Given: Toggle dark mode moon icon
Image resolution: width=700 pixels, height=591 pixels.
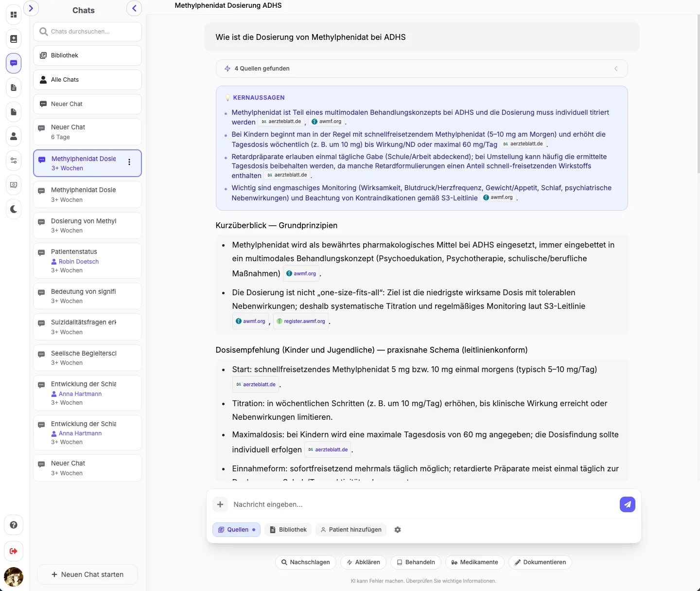Looking at the screenshot, I should (x=14, y=209).
